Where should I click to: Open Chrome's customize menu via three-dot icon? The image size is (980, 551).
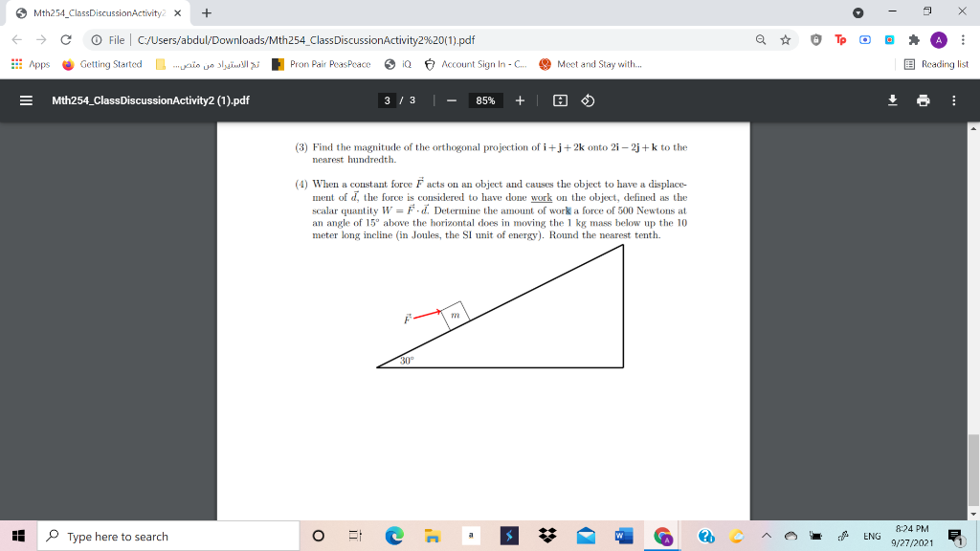click(963, 40)
